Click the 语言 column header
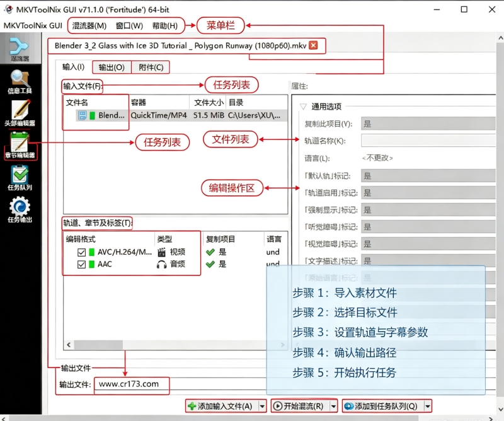This screenshot has width=504, height=421. click(275, 239)
